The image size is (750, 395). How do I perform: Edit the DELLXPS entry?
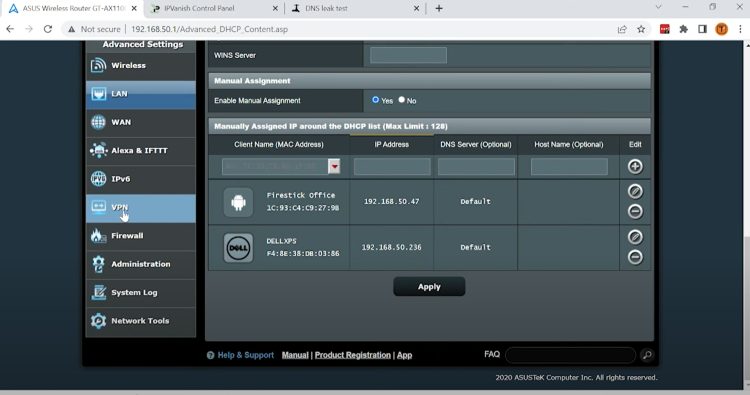(x=635, y=237)
